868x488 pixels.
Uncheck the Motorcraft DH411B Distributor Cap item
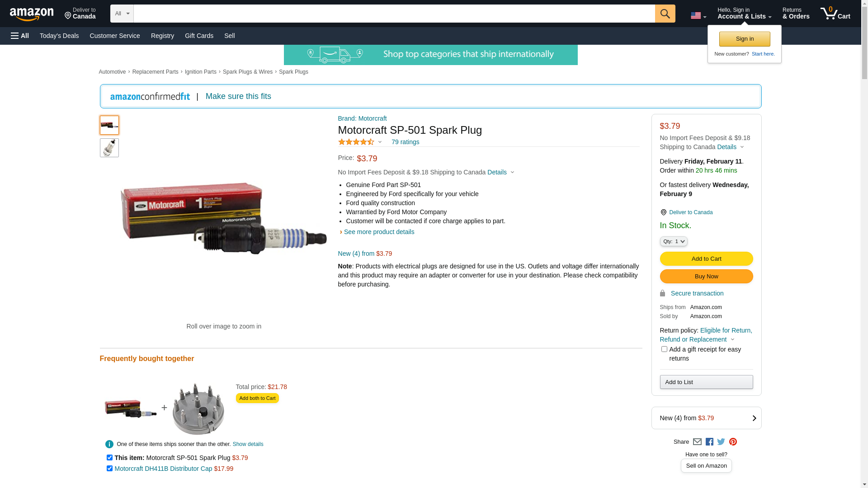[109, 469]
